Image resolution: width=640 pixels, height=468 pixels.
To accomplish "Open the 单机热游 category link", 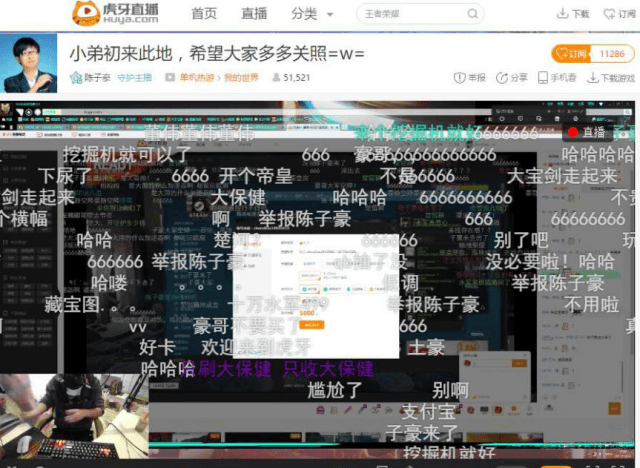I will pos(197,78).
